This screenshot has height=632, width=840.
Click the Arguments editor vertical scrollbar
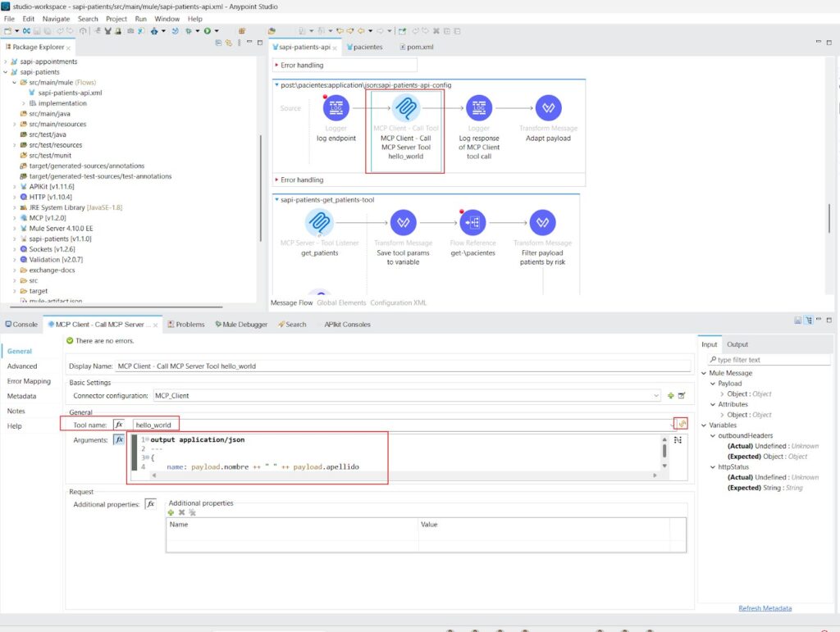tap(664, 452)
